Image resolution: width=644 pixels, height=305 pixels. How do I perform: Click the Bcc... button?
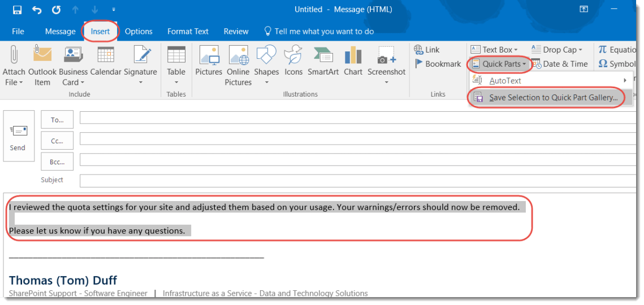point(57,162)
